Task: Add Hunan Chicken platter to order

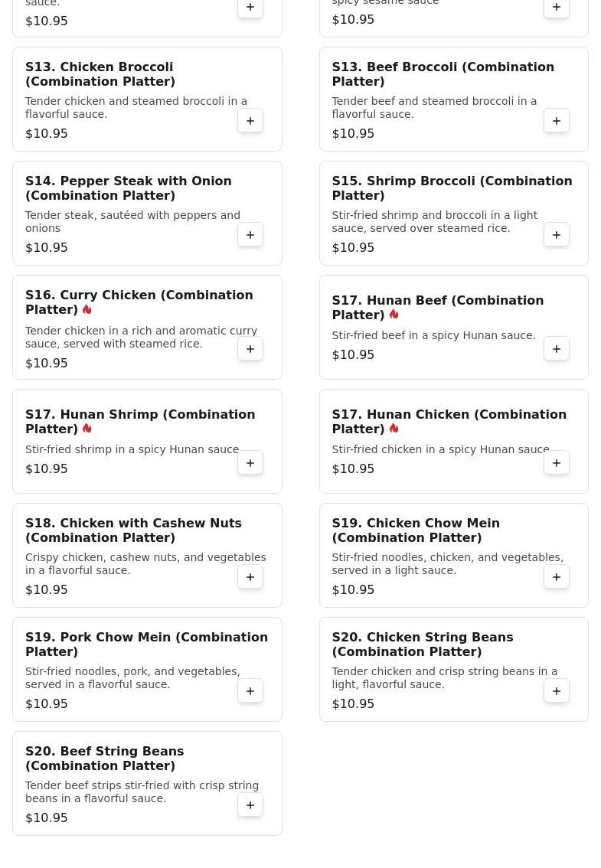Action: click(557, 463)
